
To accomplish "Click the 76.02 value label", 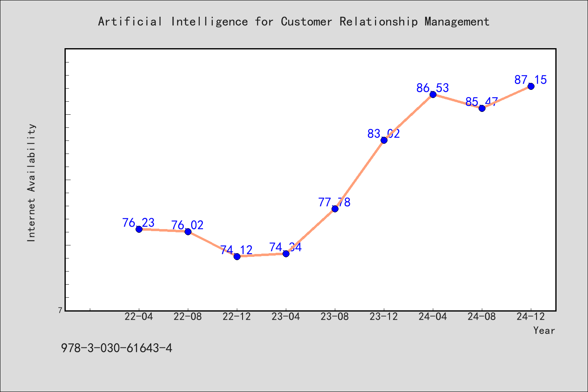I will click(187, 225).
